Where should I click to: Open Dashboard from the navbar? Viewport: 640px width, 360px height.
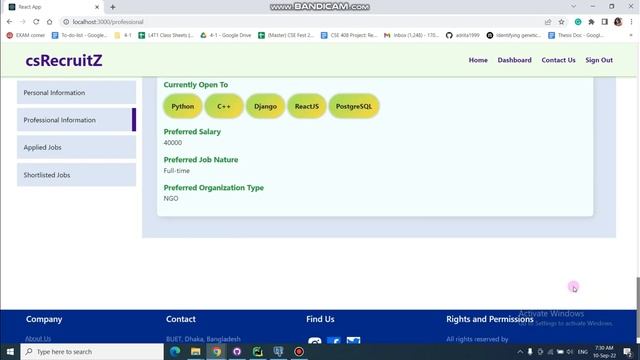514,60
